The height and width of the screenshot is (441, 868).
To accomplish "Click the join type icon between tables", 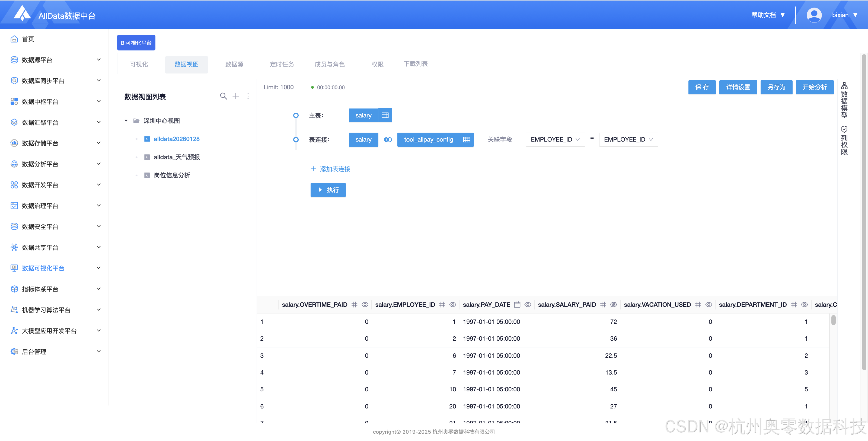I will coord(388,139).
